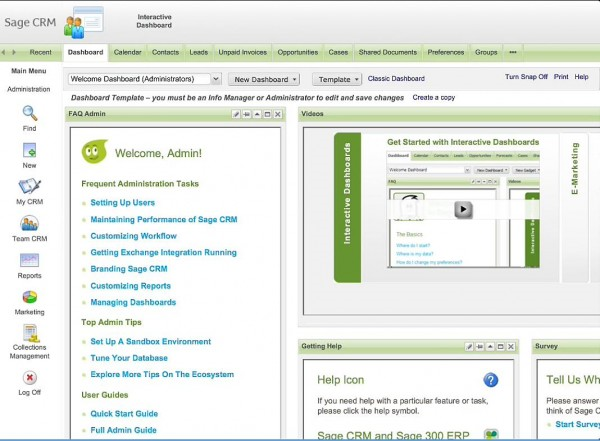This screenshot has width=602, height=441.
Task: Show more tabs via ellipsis
Action: tap(513, 52)
